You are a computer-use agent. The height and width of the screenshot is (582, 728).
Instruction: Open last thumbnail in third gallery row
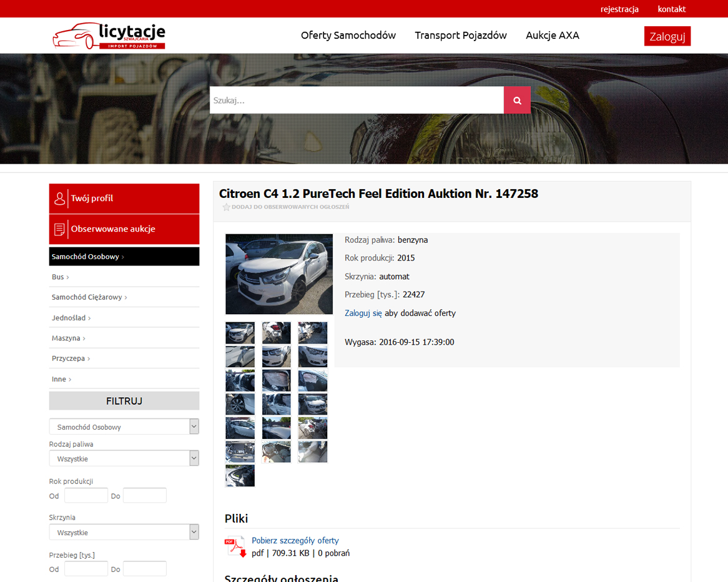pos(312,380)
